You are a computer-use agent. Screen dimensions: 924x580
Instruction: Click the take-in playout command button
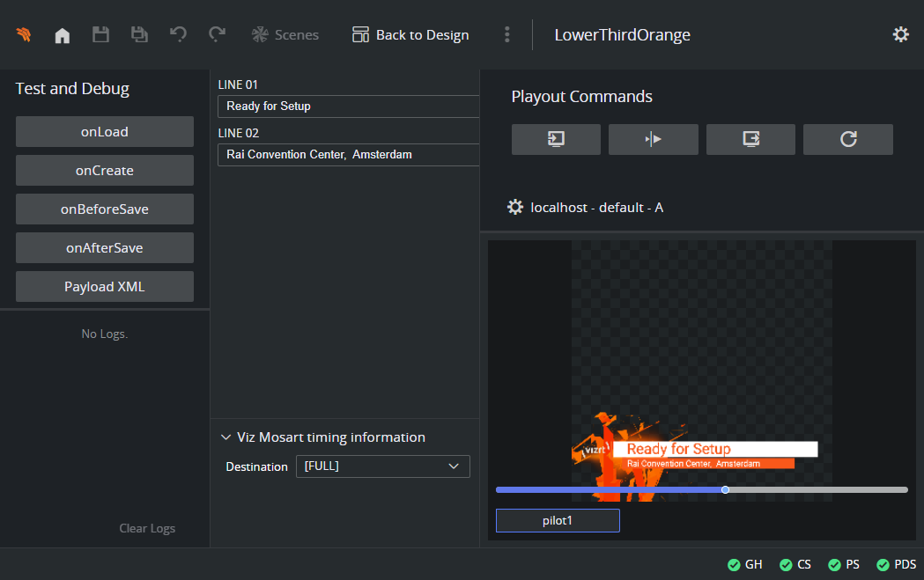(x=556, y=139)
